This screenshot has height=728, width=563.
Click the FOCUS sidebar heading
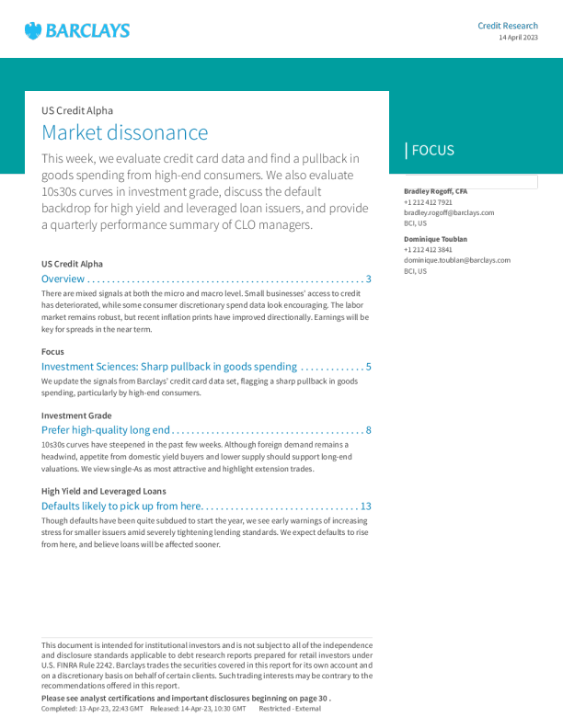(431, 151)
